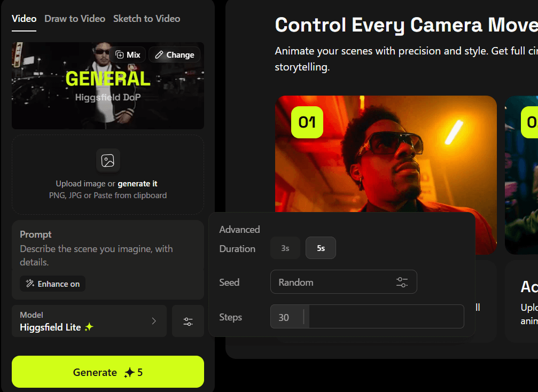Click the 'generate it' link

pyautogui.click(x=137, y=184)
